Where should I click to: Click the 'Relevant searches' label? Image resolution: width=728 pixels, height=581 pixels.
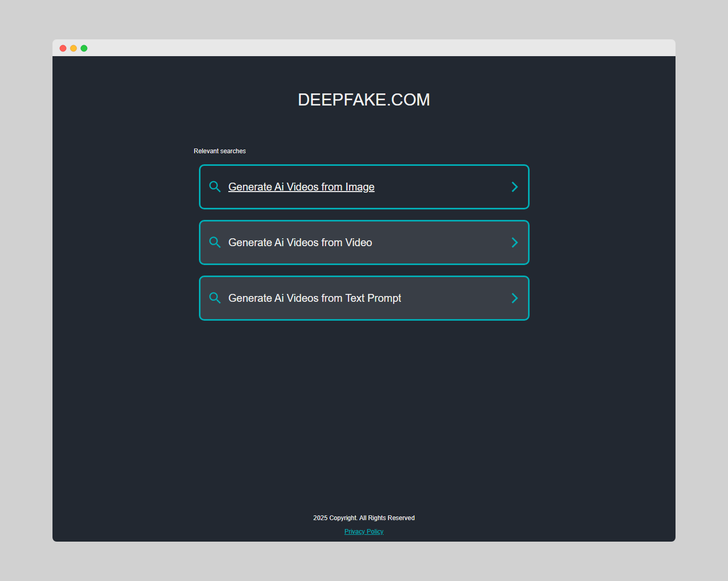219,151
